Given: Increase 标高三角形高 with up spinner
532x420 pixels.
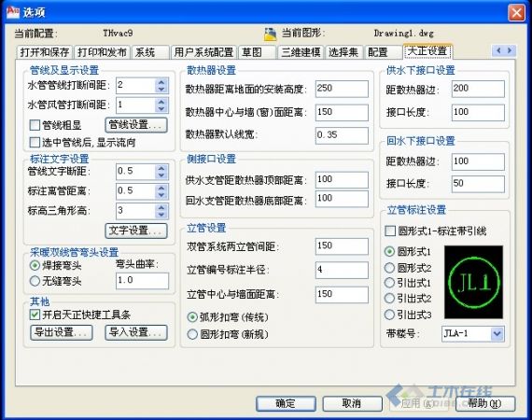Looking at the screenshot, I should (161, 207).
